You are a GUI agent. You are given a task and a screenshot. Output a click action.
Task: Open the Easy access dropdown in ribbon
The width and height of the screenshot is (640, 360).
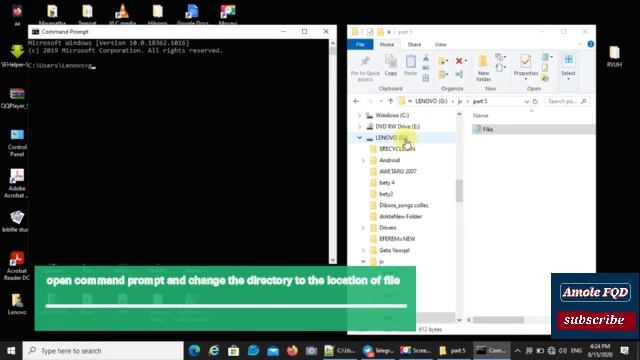[x=500, y=67]
